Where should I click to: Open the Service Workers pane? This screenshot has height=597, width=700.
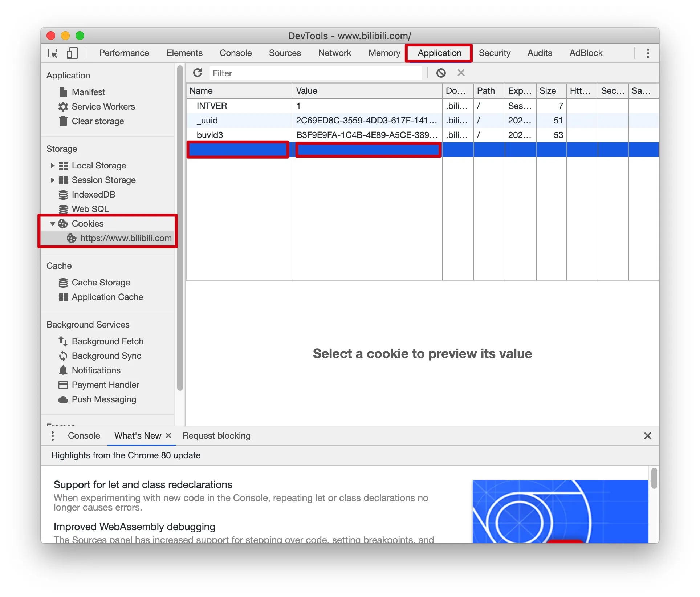103,107
